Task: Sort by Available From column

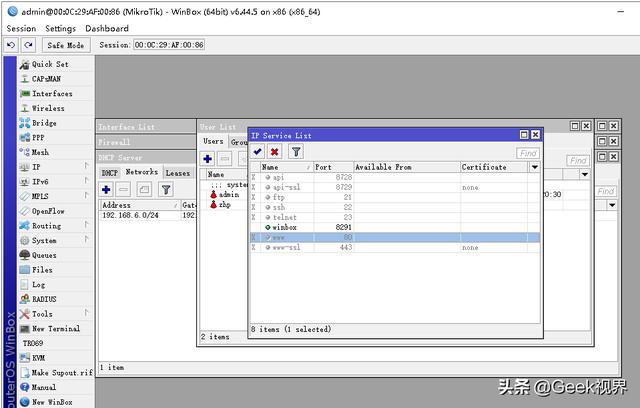Action: (x=407, y=167)
